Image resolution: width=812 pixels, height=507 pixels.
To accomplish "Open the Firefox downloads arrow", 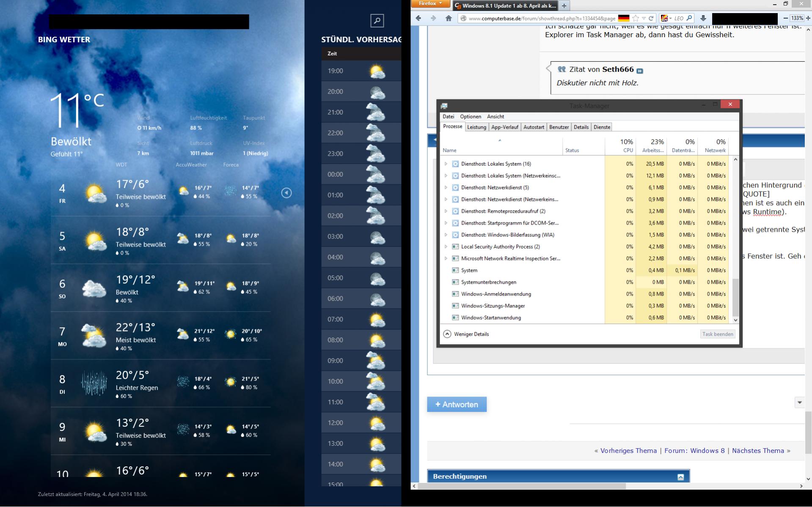I will 703,18.
